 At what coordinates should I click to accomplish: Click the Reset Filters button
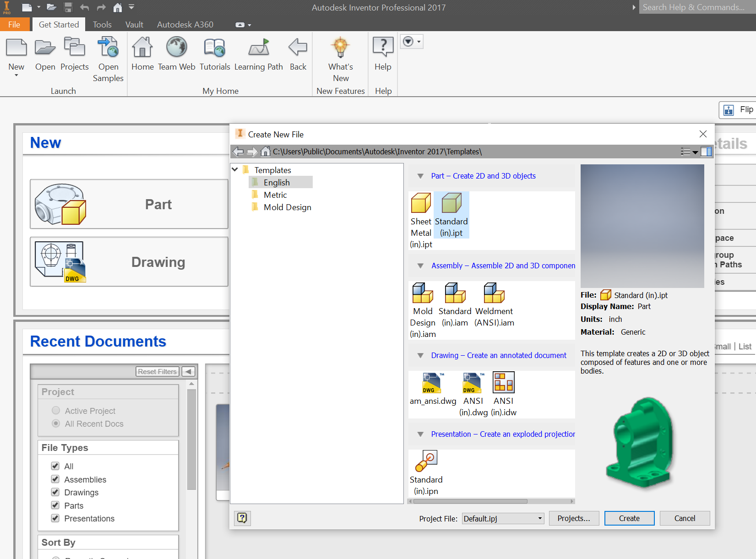(157, 371)
